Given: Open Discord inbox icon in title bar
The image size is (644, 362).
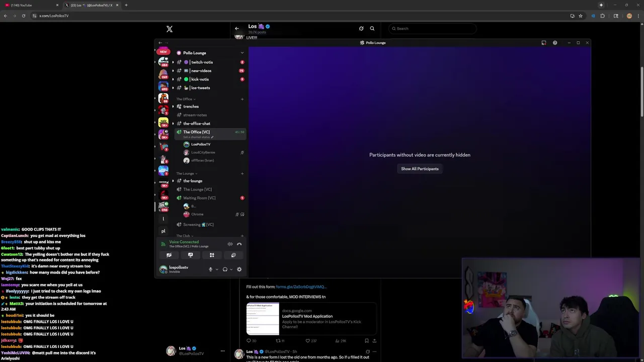Looking at the screenshot, I should click(544, 43).
